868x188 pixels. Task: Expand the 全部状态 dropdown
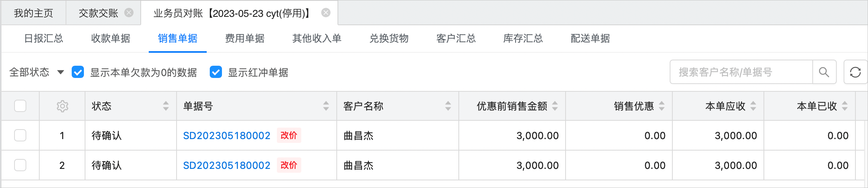click(x=37, y=72)
